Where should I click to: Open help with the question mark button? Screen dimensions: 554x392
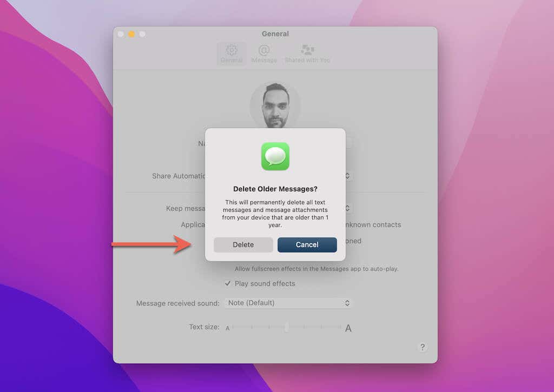coord(422,347)
